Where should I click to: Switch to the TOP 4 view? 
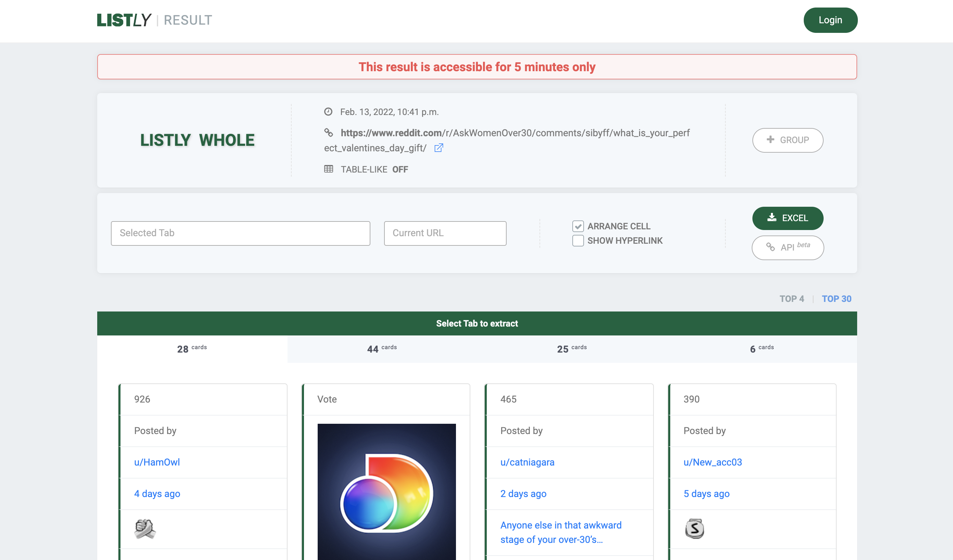coord(792,298)
